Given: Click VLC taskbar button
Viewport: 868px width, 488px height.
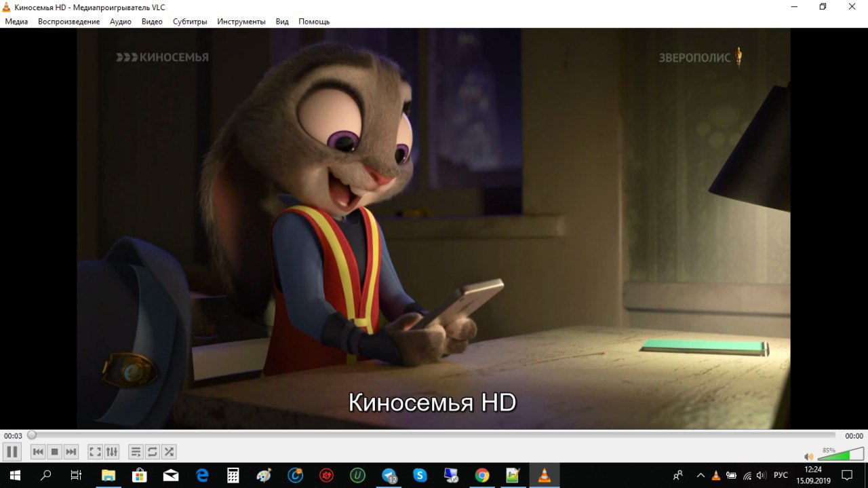Looking at the screenshot, I should click(544, 475).
